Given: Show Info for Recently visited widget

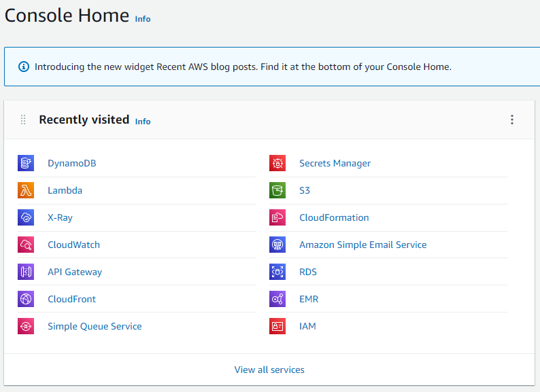Looking at the screenshot, I should (143, 122).
